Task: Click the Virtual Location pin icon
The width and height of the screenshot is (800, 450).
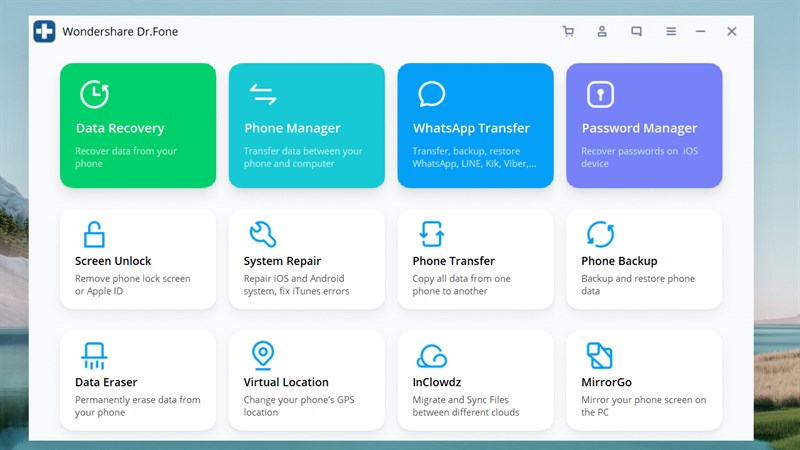Action: point(263,355)
